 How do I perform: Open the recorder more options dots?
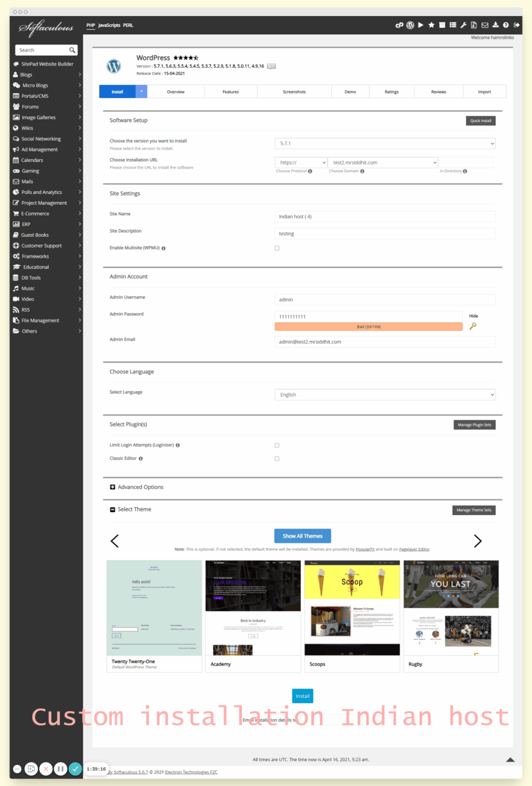17,769
